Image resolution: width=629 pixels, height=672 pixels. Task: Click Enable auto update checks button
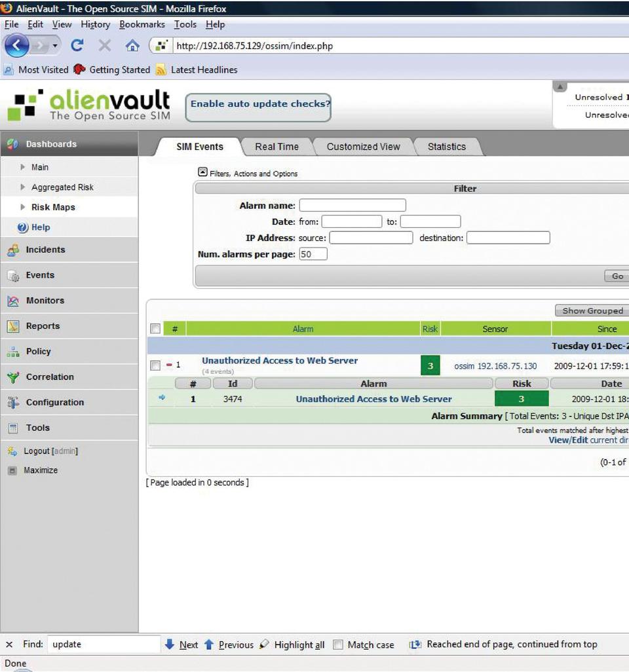[259, 107]
